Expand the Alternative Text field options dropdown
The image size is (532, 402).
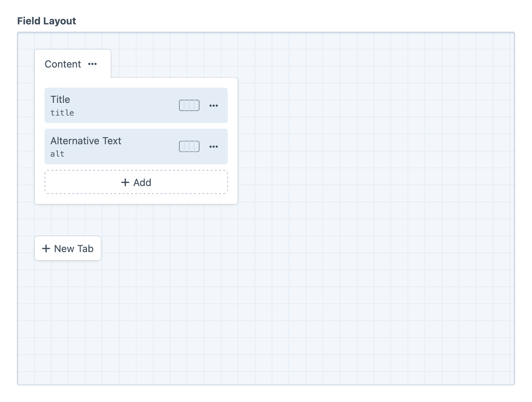[214, 146]
